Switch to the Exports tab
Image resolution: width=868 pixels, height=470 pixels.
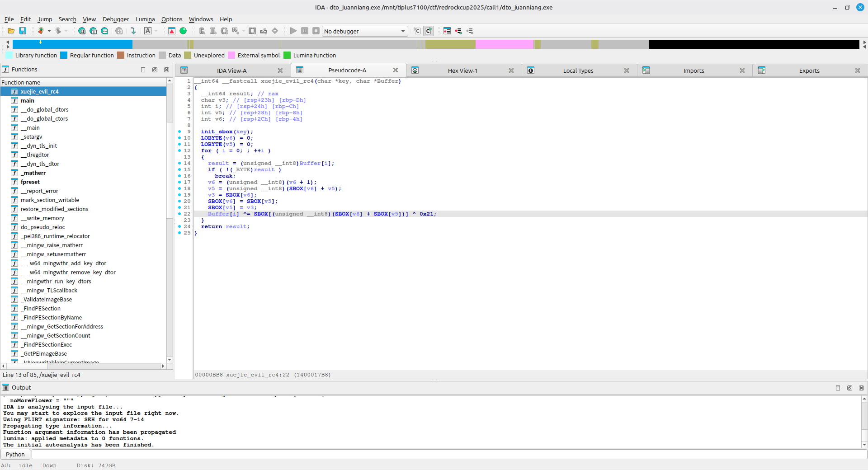(x=809, y=70)
